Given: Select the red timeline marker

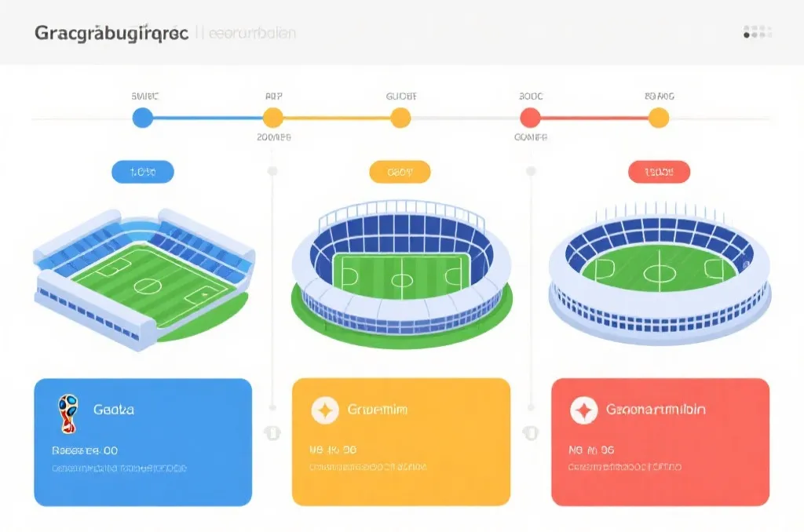Looking at the screenshot, I should click(x=530, y=118).
